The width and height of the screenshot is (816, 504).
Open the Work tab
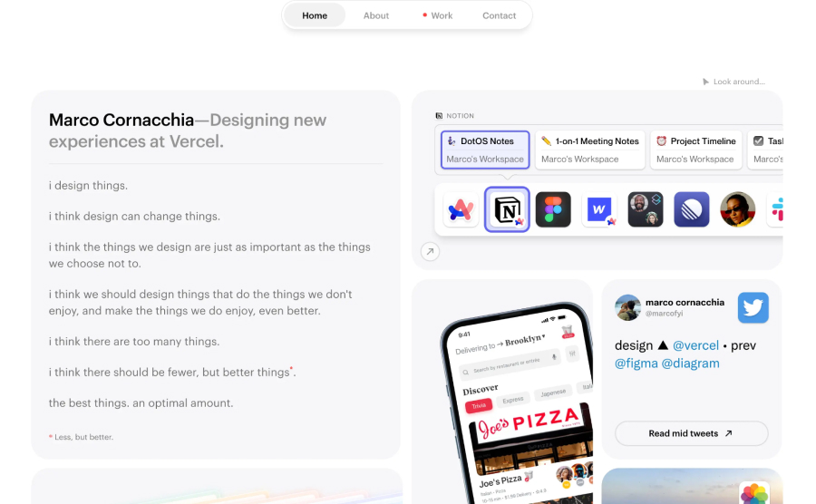(438, 15)
